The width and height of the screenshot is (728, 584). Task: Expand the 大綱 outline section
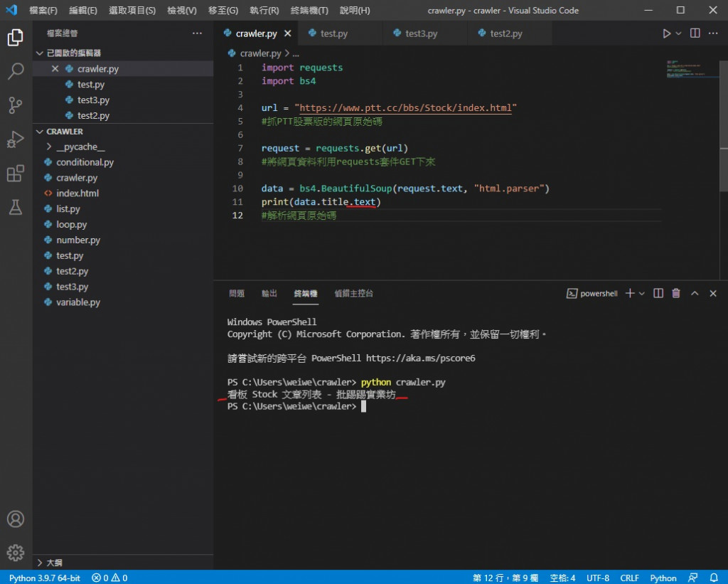tap(123, 563)
